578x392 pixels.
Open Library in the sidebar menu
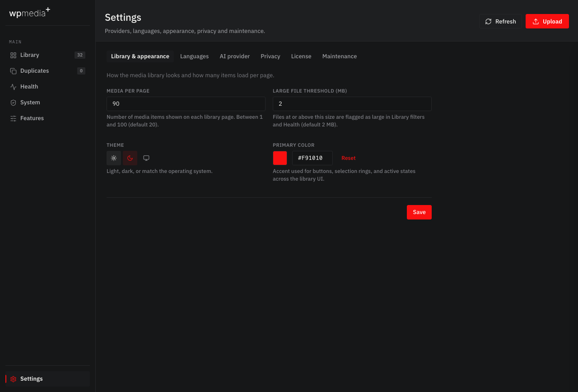click(47, 55)
